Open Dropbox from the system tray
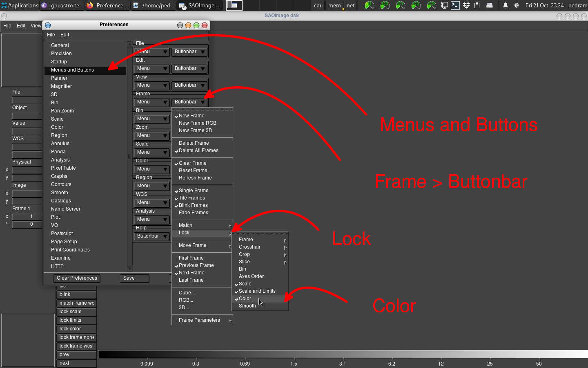Image resolution: width=588 pixels, height=368 pixels. [x=466, y=5]
